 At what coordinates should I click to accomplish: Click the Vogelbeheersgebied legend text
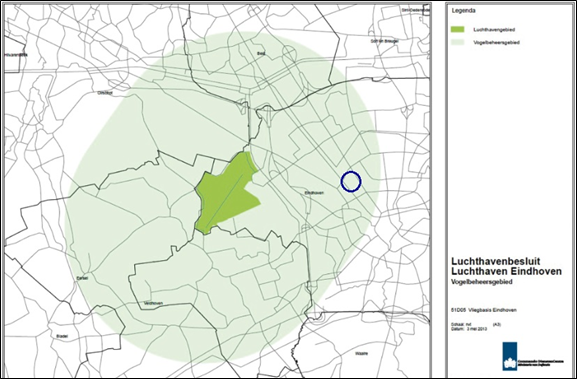click(x=496, y=43)
